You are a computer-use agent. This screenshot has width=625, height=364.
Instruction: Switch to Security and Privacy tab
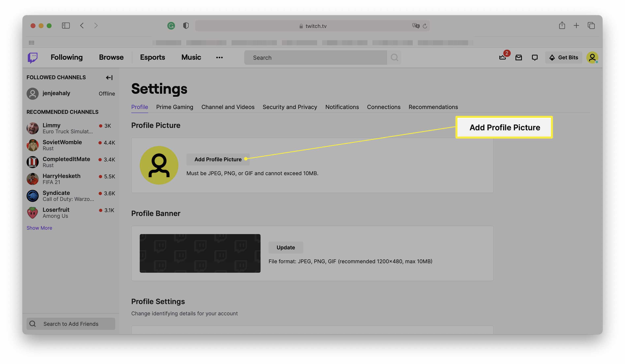(290, 107)
